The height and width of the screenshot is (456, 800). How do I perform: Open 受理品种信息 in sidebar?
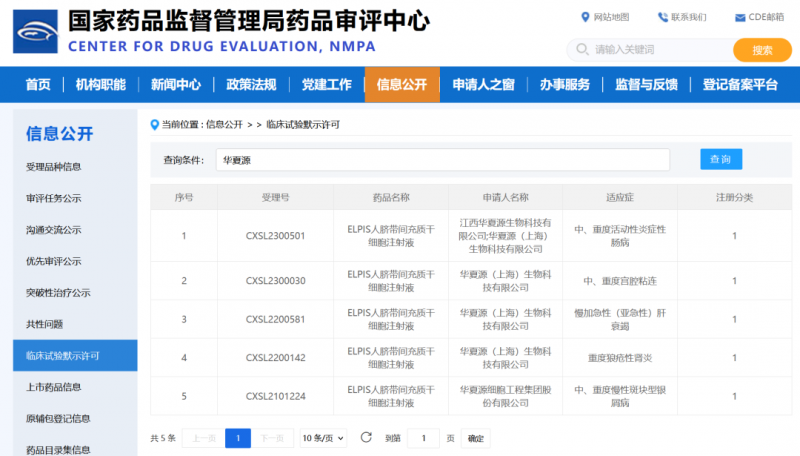(x=54, y=167)
